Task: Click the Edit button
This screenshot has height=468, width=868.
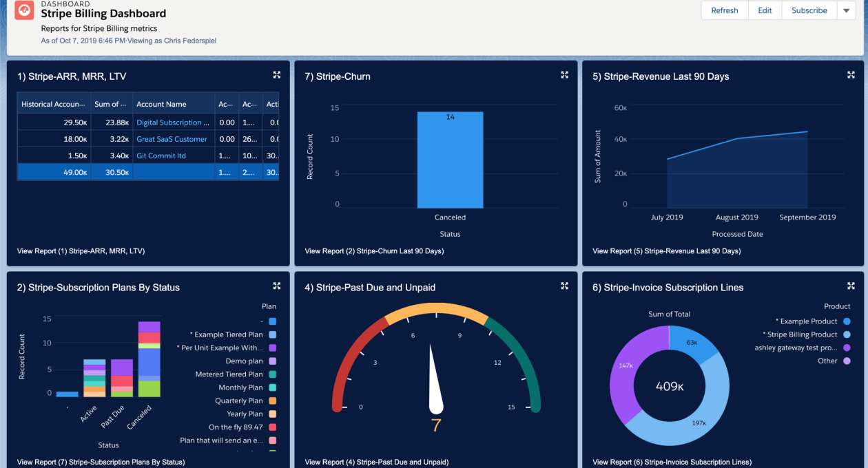Action: pos(765,10)
